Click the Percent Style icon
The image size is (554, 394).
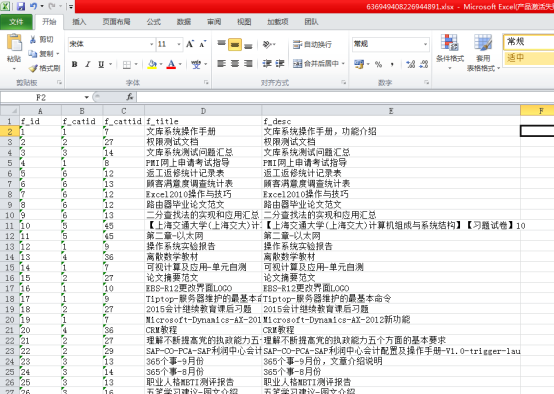pyautogui.click(x=378, y=64)
